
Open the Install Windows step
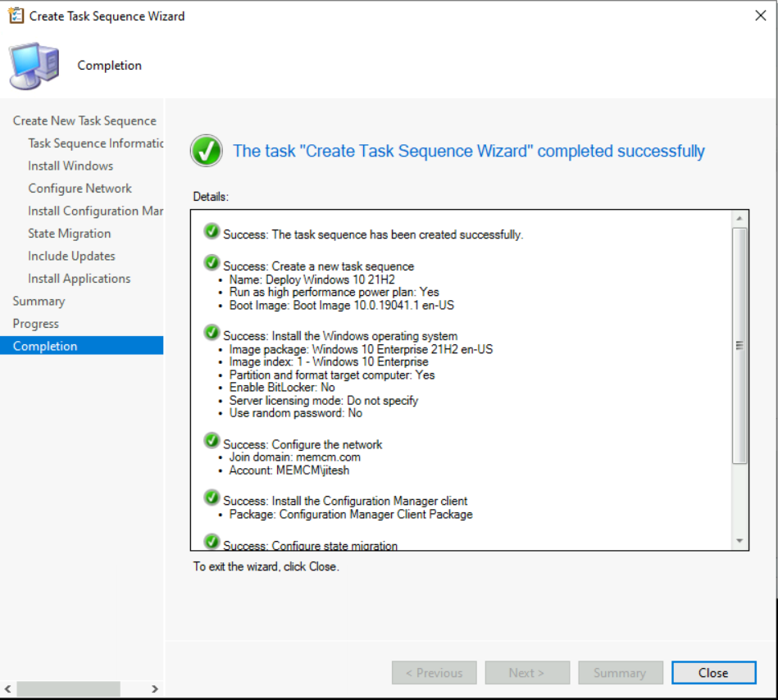pos(71,166)
